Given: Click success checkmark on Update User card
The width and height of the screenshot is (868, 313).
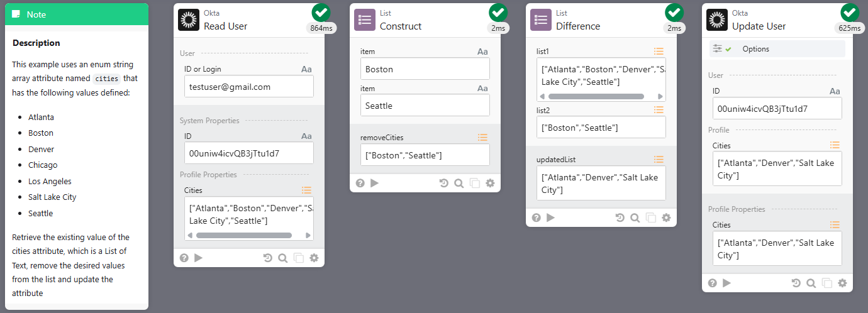Looking at the screenshot, I should pos(850,12).
